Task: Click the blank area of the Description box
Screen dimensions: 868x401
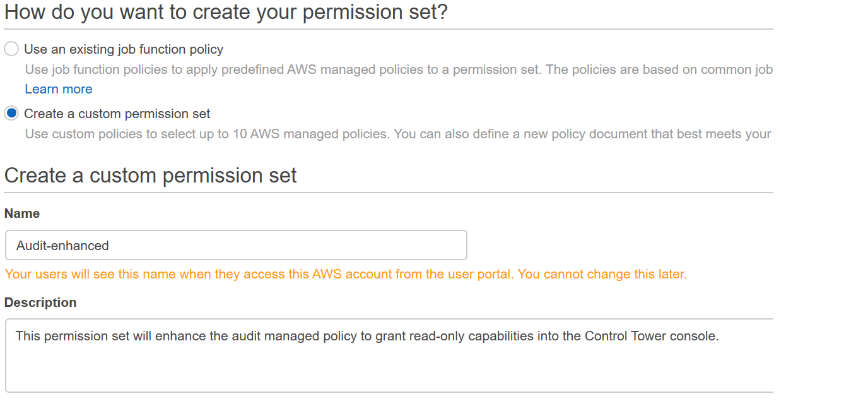Action: (x=378, y=373)
